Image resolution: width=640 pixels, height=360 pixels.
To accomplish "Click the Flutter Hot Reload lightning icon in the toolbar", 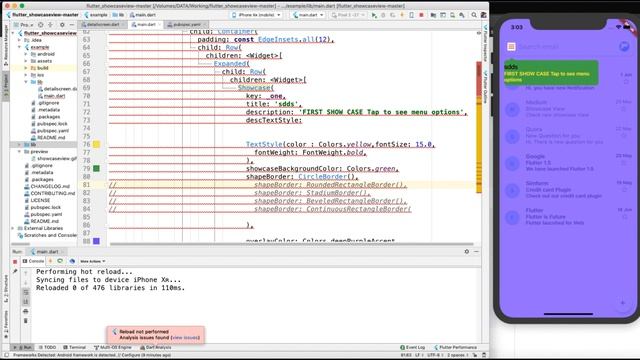I will [402, 15].
